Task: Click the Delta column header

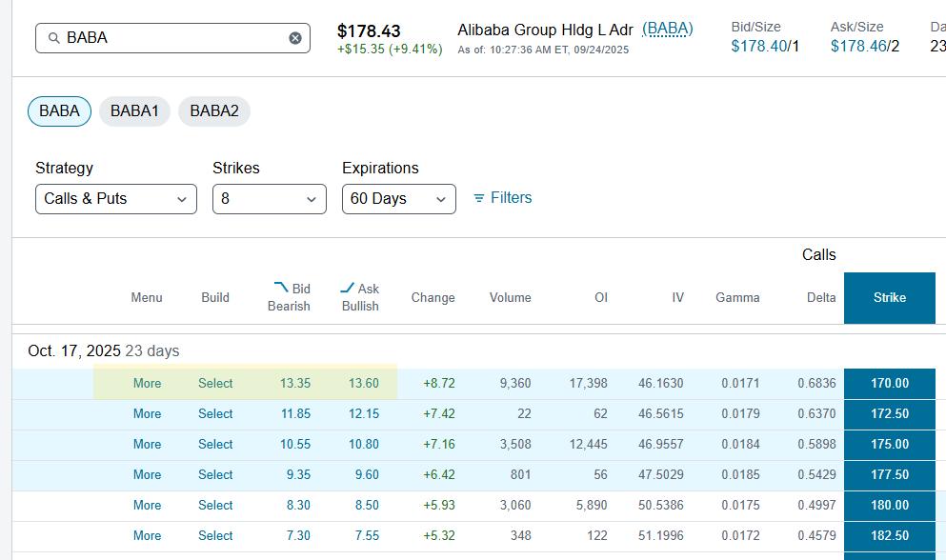Action: click(x=821, y=297)
